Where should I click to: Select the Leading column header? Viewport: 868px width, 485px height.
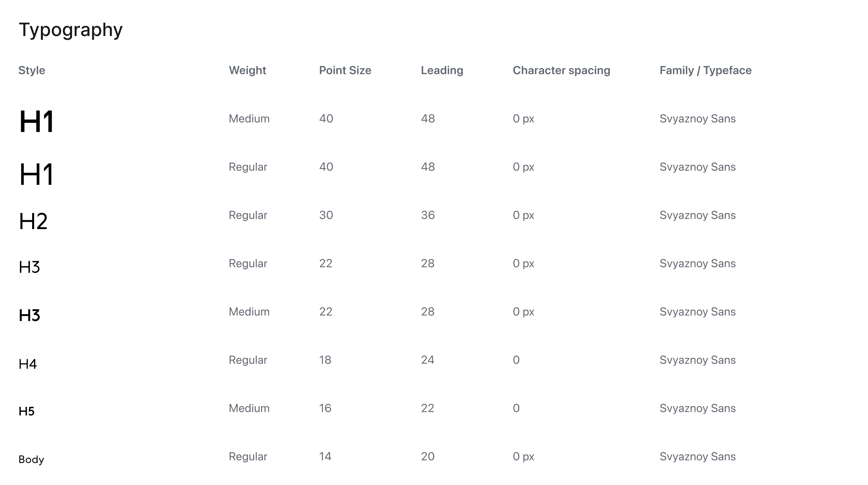pos(442,70)
